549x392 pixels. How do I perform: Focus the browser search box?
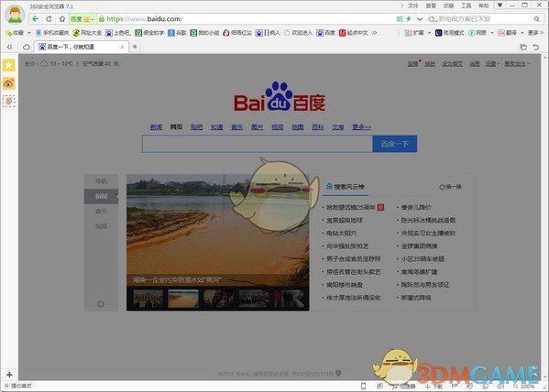(484, 19)
